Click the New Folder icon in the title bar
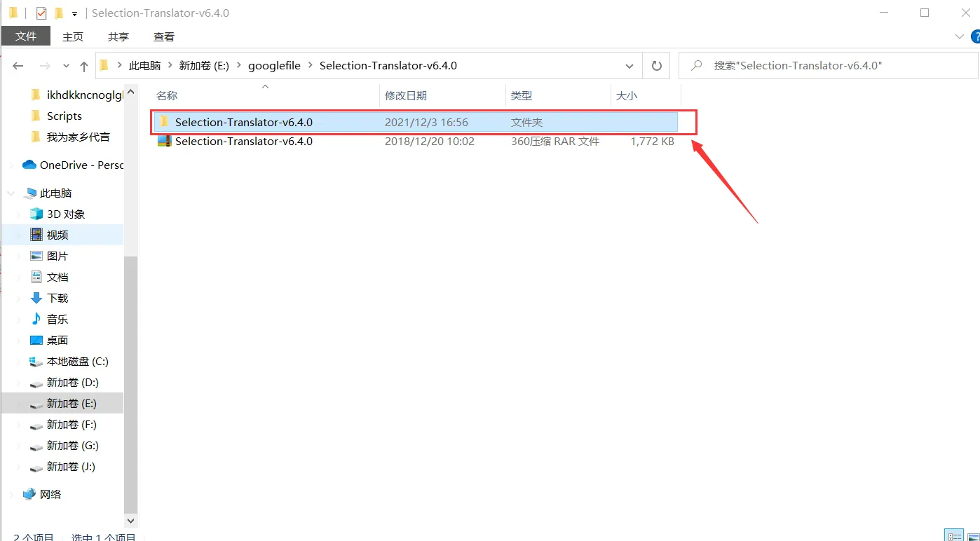 pyautogui.click(x=59, y=13)
